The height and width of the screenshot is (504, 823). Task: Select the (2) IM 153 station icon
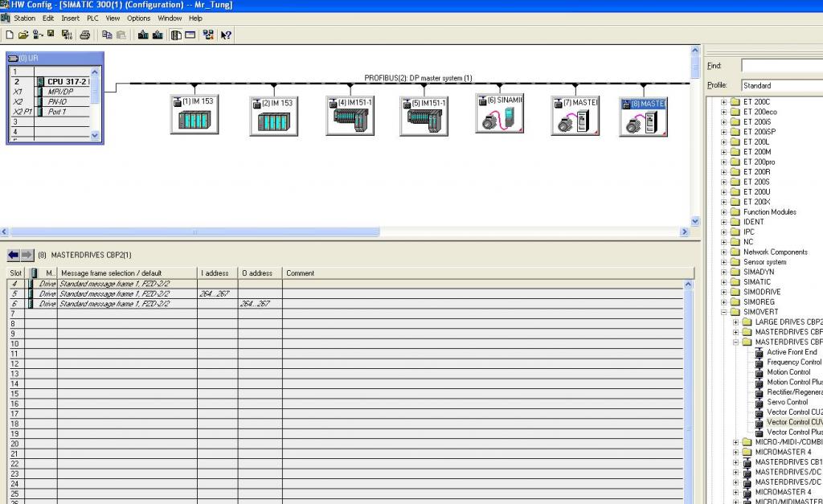pyautogui.click(x=273, y=116)
